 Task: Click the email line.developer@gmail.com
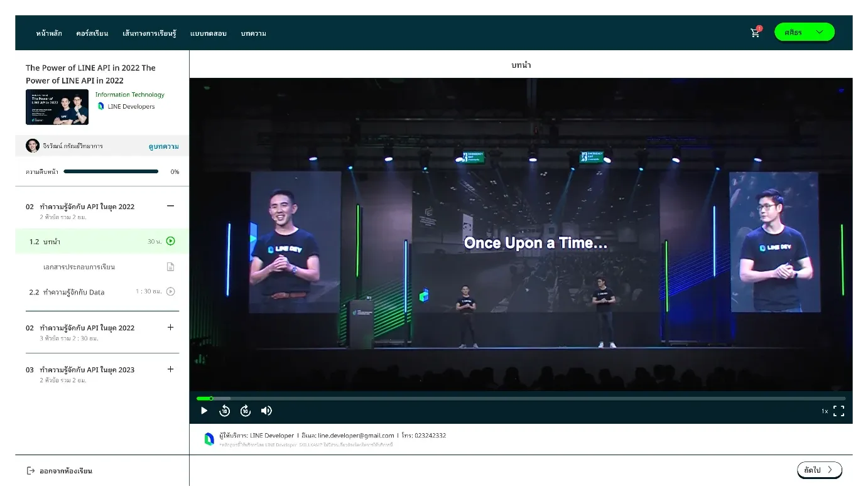click(356, 436)
